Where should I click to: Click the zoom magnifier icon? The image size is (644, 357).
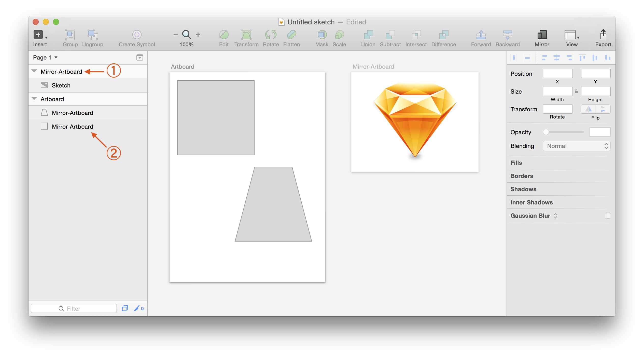[x=186, y=34]
